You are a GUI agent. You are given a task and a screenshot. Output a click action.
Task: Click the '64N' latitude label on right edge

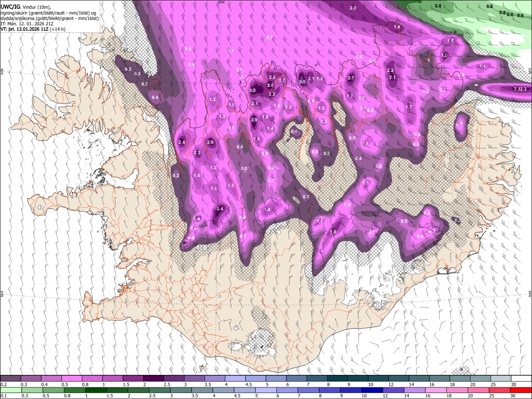(530, 293)
